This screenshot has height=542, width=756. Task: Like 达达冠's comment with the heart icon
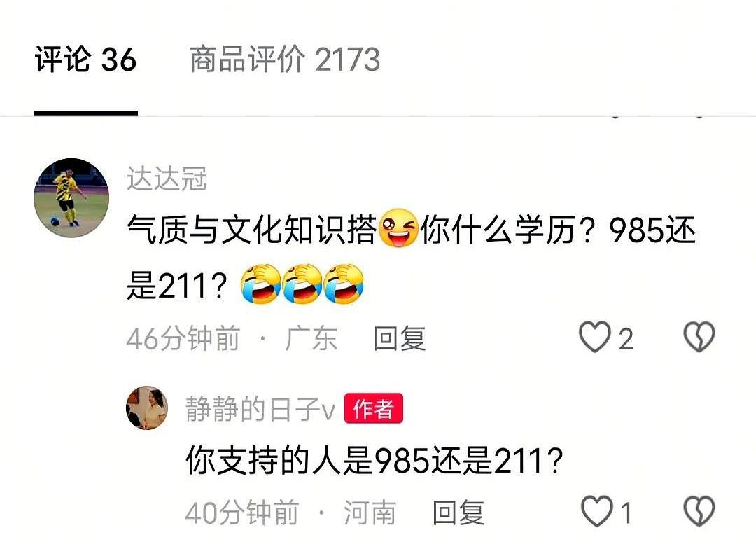point(594,337)
